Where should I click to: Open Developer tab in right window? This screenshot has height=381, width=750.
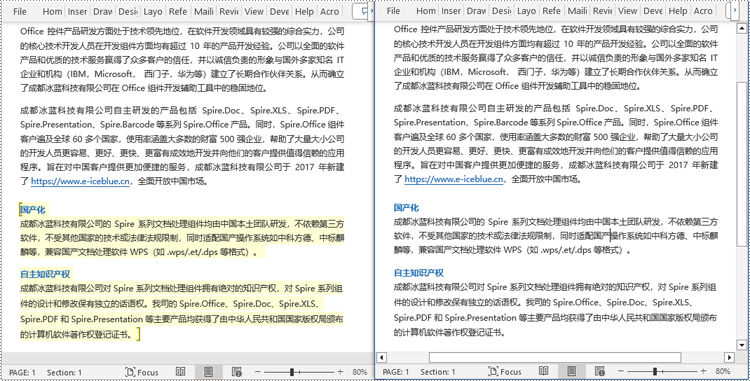coord(652,11)
